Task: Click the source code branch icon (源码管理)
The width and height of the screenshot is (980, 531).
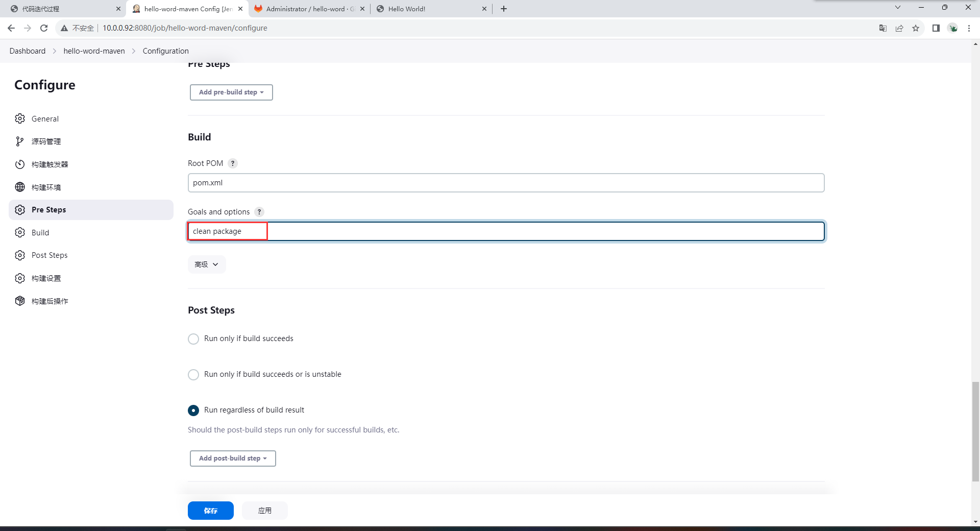Action: (x=20, y=141)
